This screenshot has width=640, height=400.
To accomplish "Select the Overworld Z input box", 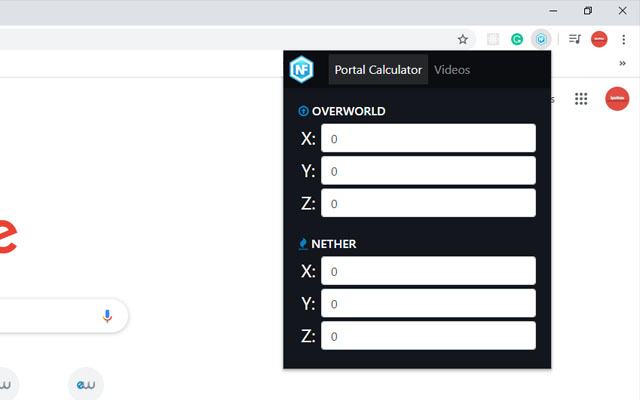I will [428, 203].
